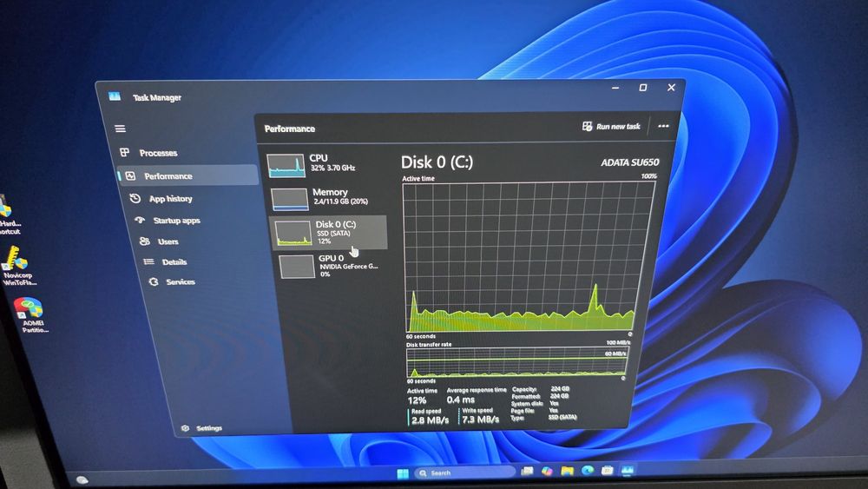Click the NVIDIA GeForce GPU 0 text
Screen dimensions: 868x489
[349, 267]
